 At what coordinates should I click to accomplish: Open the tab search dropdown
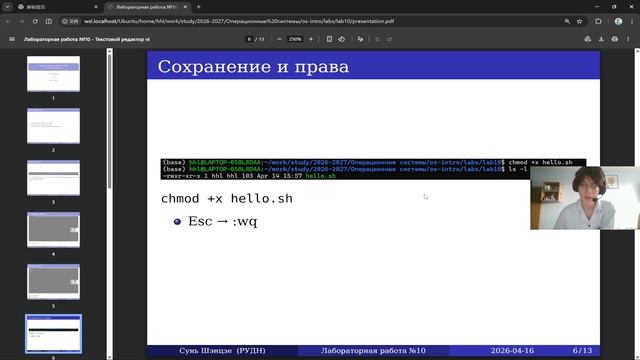tap(7, 7)
